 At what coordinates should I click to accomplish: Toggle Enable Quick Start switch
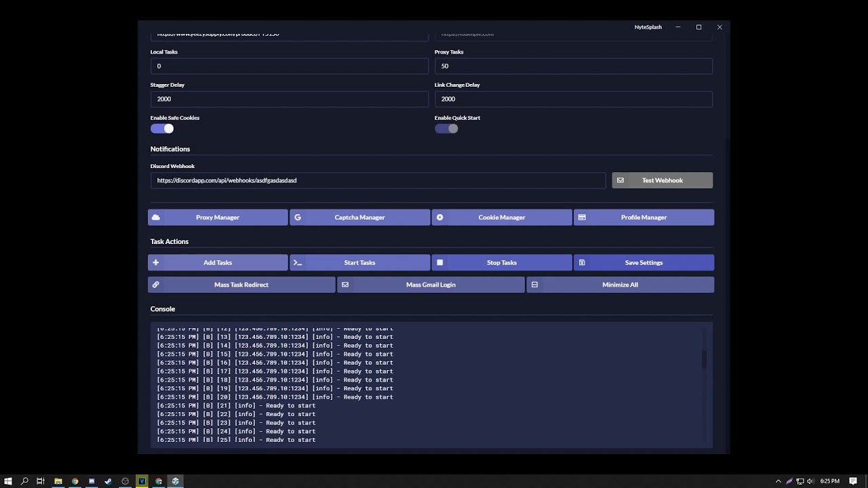point(446,129)
